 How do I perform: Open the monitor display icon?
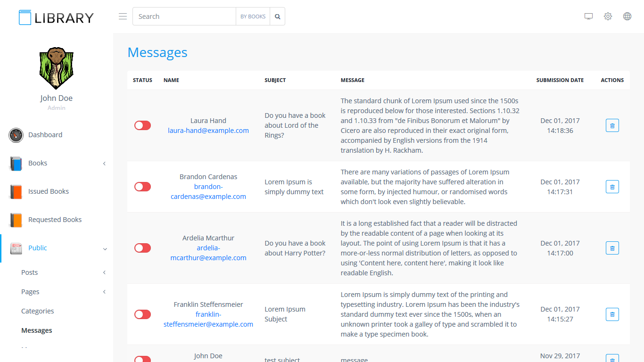point(588,16)
